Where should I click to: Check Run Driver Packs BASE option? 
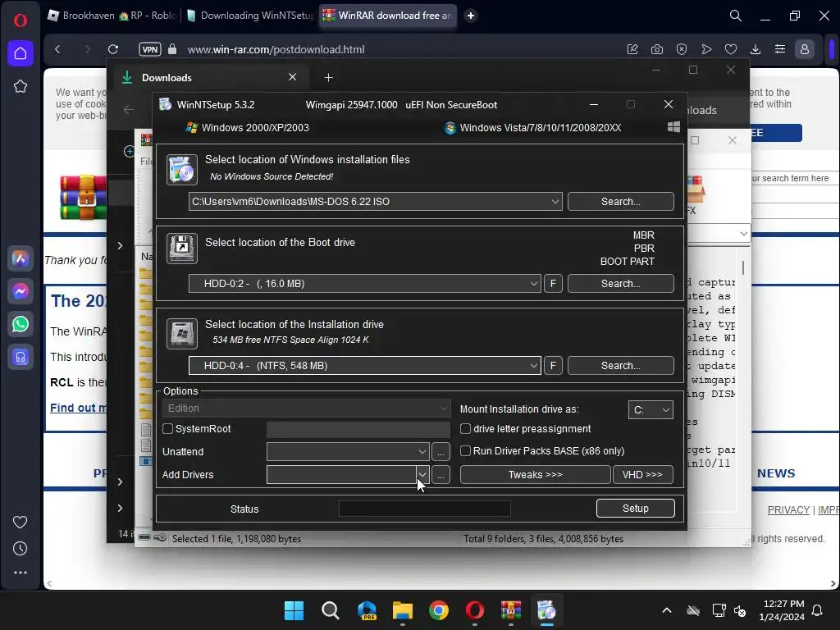[x=466, y=451]
